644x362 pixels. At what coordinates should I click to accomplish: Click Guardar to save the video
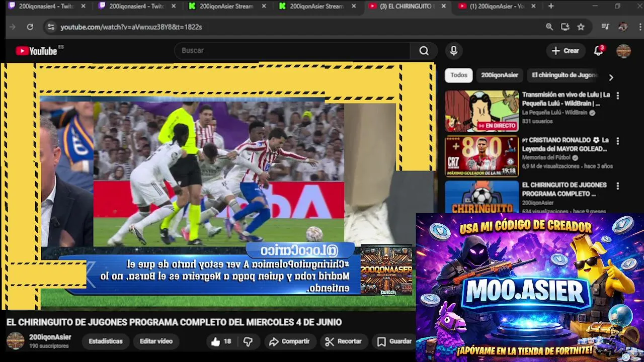point(395,341)
